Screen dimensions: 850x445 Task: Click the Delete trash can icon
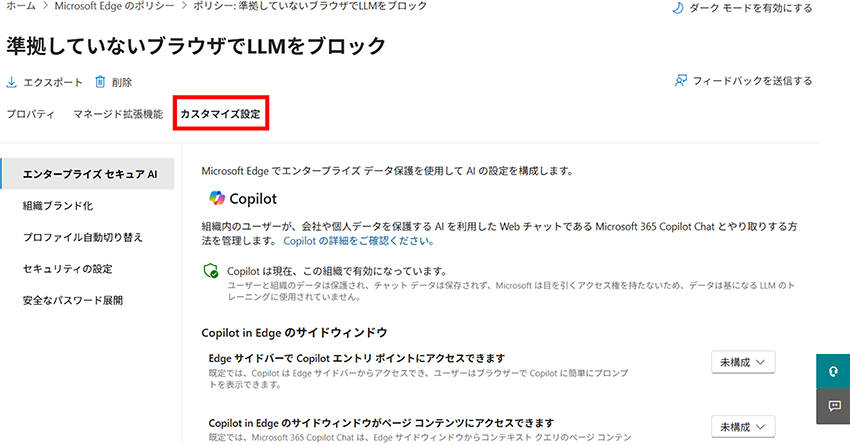pos(100,82)
